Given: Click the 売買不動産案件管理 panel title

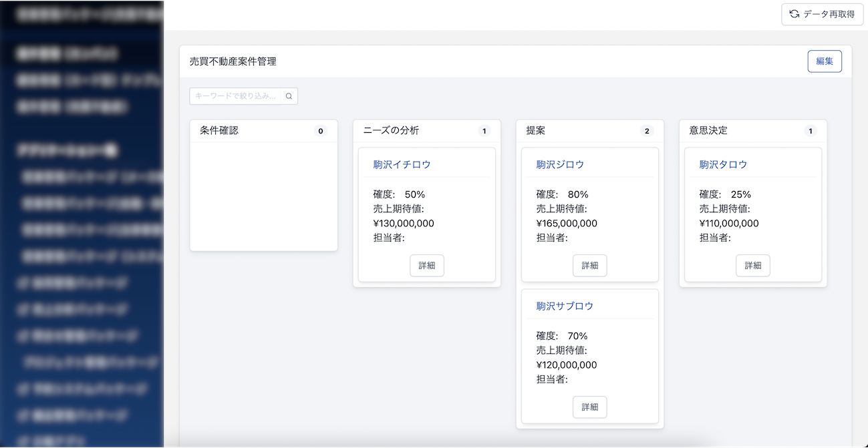Looking at the screenshot, I should [x=233, y=61].
